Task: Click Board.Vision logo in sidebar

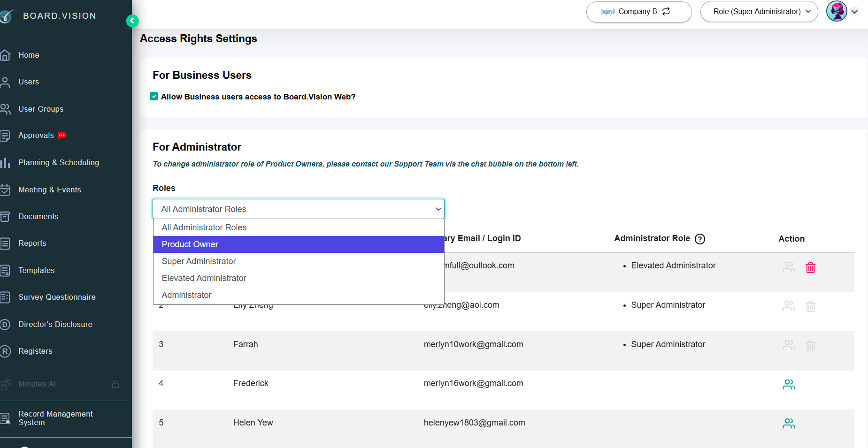Action: click(49, 16)
